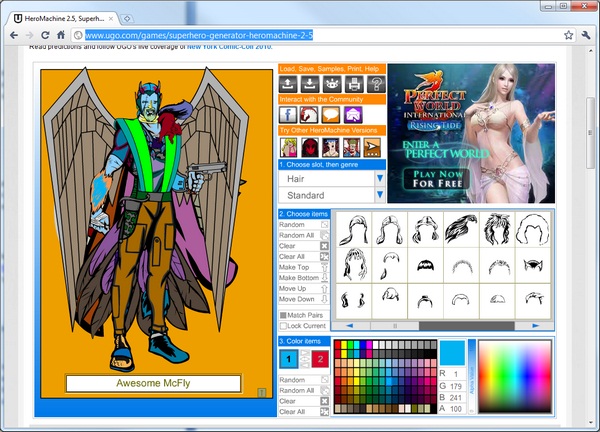Open the wrench settings menu
600x432 pixels.
(x=586, y=35)
